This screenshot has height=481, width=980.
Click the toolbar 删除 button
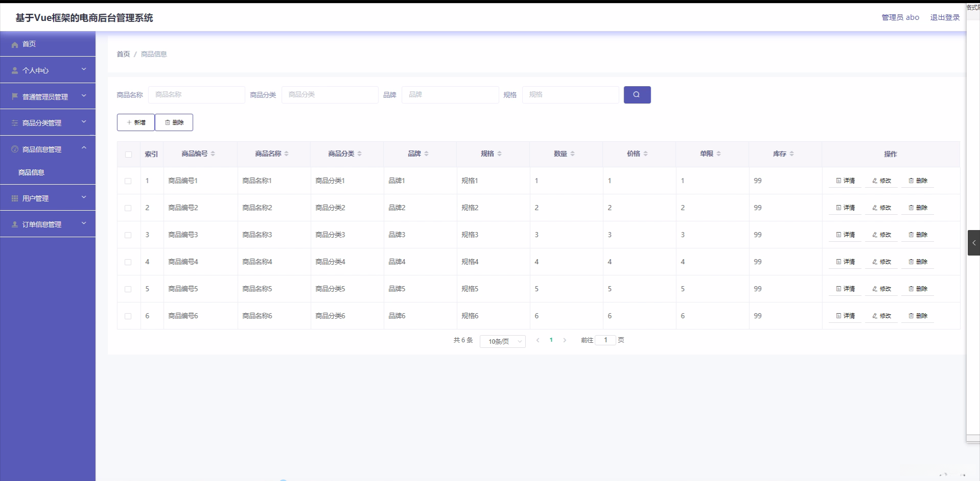(174, 122)
